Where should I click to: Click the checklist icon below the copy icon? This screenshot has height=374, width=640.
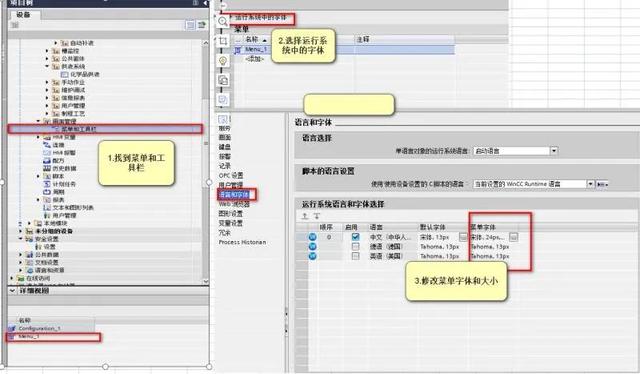point(223,100)
